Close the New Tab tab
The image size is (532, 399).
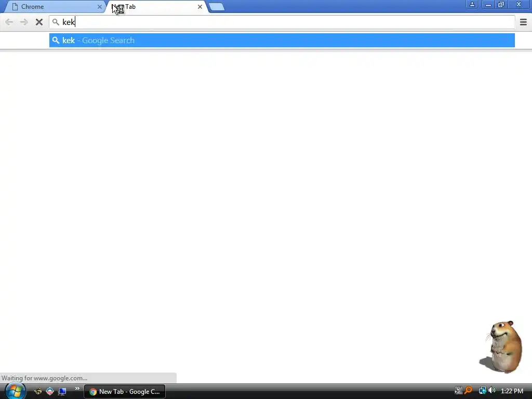pos(200,7)
